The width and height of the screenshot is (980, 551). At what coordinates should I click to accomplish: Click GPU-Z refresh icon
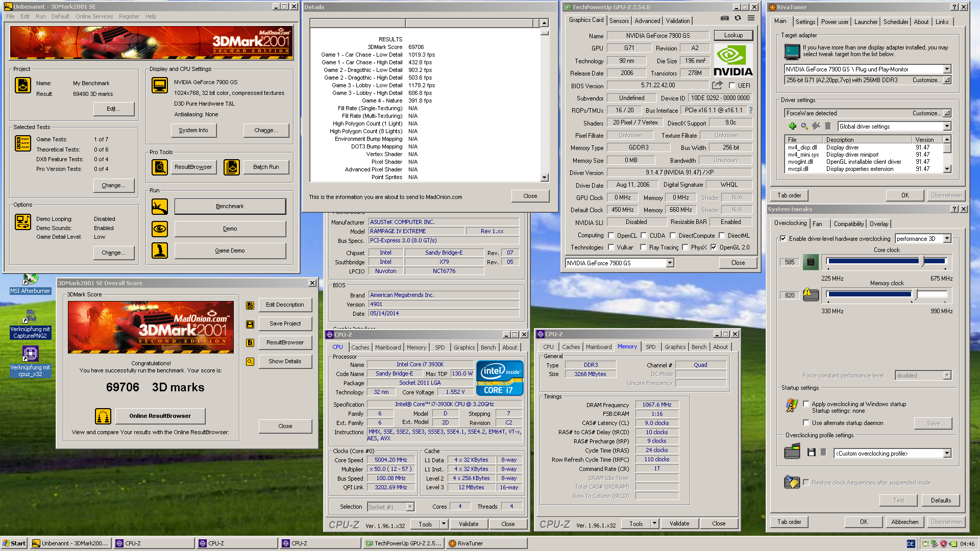[x=738, y=18]
